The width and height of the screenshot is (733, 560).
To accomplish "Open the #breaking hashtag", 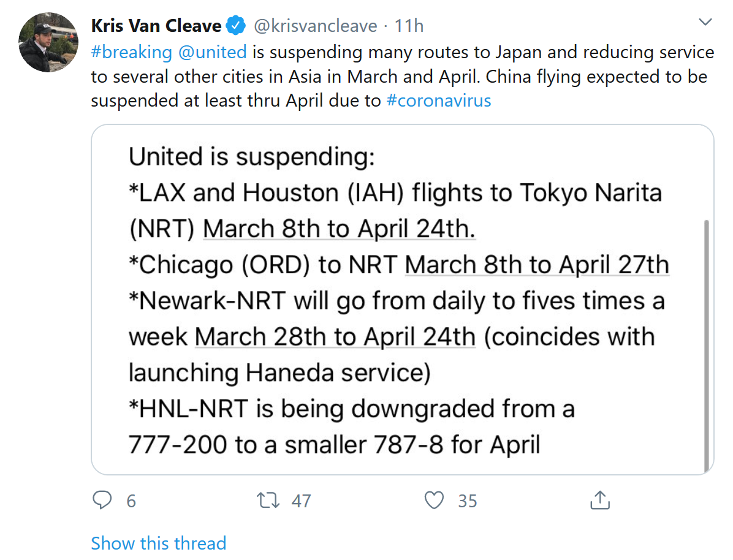I will pyautogui.click(x=131, y=51).
